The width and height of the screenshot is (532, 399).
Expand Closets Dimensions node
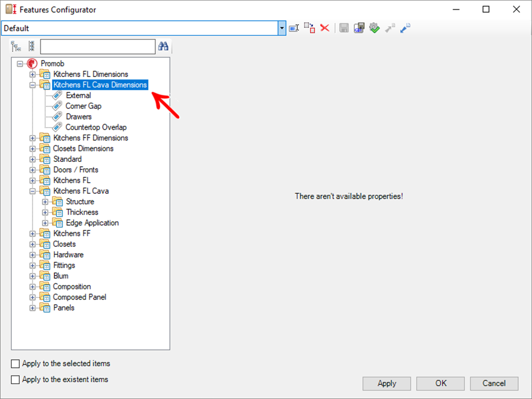[32, 149]
